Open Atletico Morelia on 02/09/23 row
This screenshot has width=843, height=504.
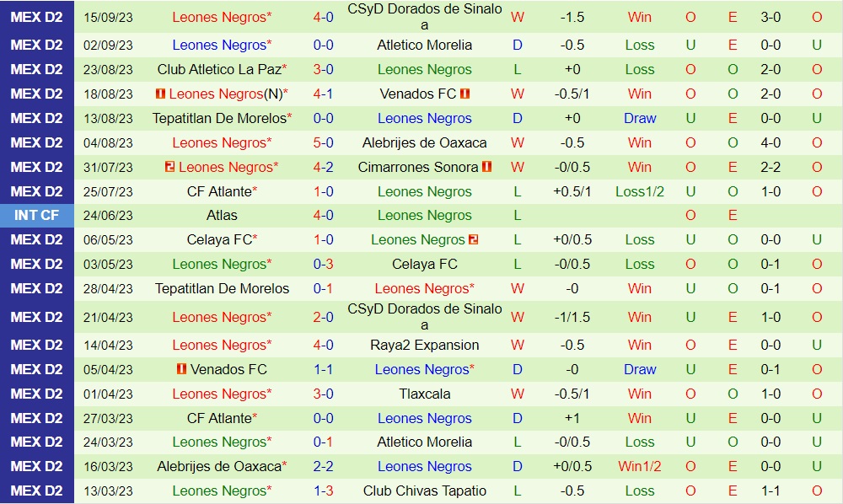pyautogui.click(x=425, y=46)
